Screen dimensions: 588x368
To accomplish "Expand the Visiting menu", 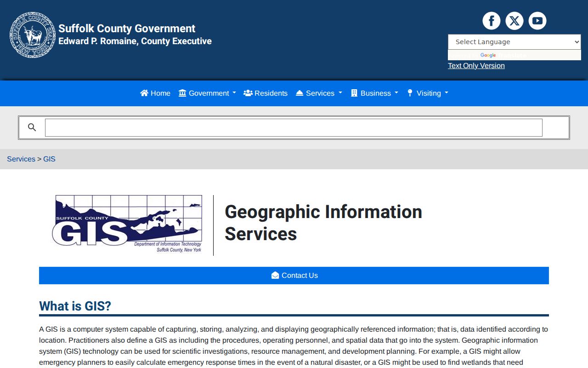I will 428,93.
